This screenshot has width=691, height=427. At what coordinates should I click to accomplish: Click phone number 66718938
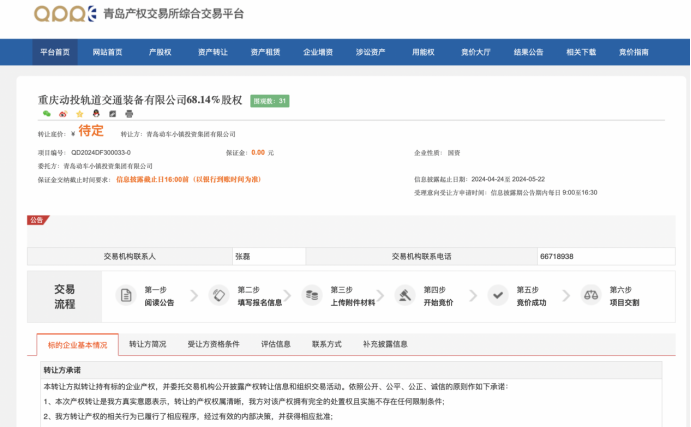tap(557, 256)
